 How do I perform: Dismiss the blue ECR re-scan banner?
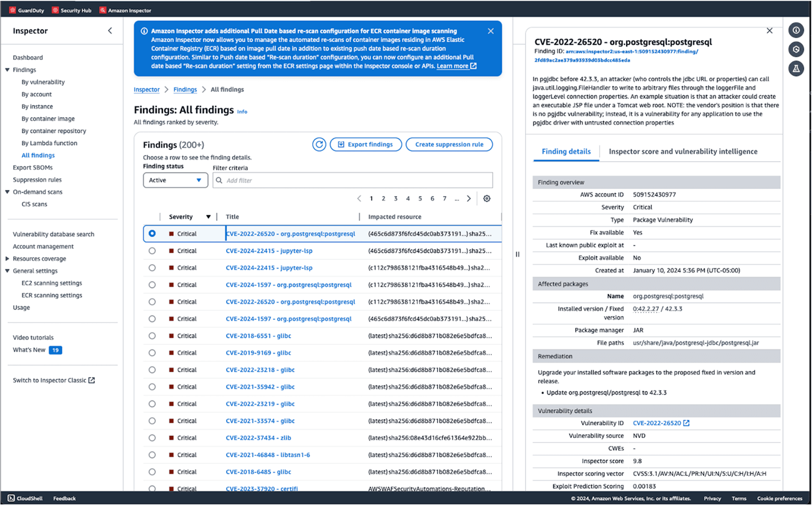pyautogui.click(x=490, y=31)
